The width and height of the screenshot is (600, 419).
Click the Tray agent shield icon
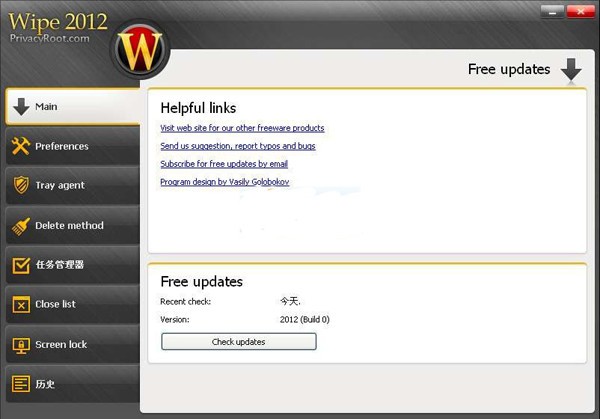click(x=20, y=186)
